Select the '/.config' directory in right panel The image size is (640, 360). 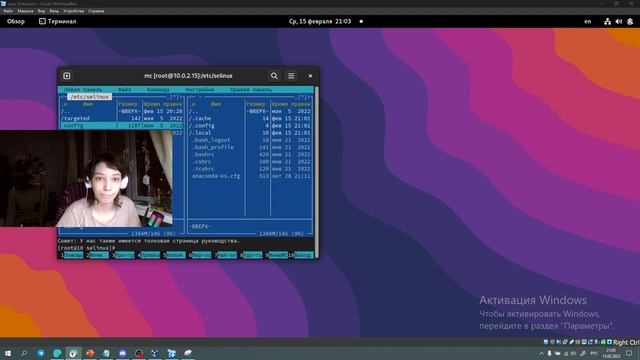[x=250, y=126]
